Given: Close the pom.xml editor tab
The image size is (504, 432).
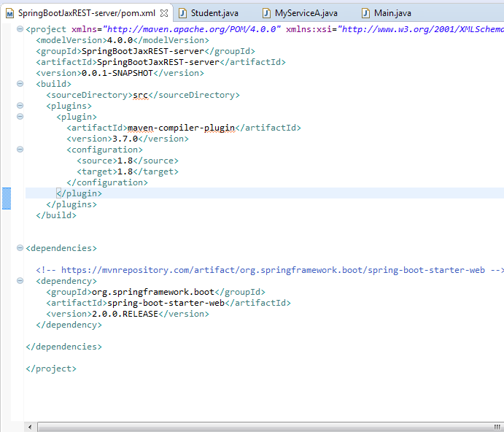Looking at the screenshot, I should coord(164,13).
